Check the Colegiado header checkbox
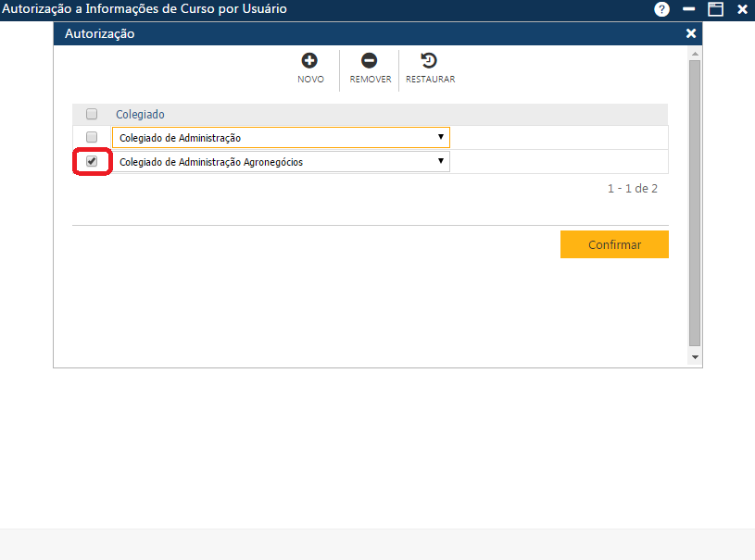Image resolution: width=755 pixels, height=560 pixels. [x=90, y=113]
